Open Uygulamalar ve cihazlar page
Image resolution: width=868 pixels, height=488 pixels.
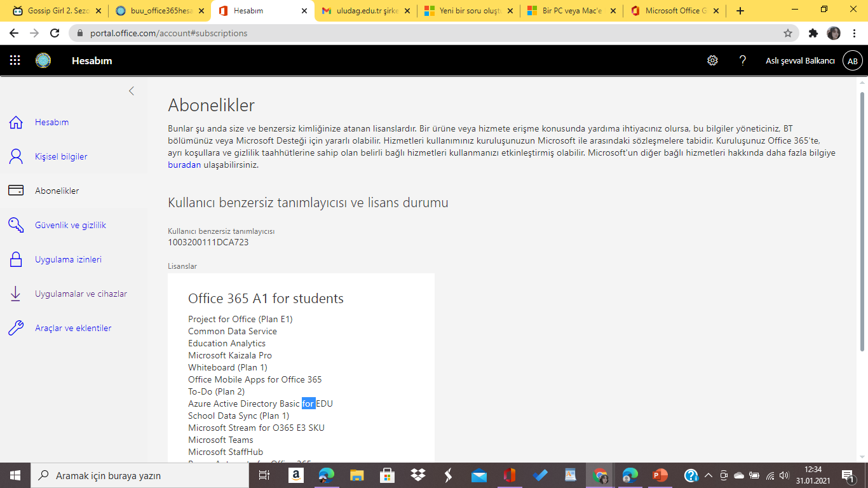pyautogui.click(x=81, y=294)
